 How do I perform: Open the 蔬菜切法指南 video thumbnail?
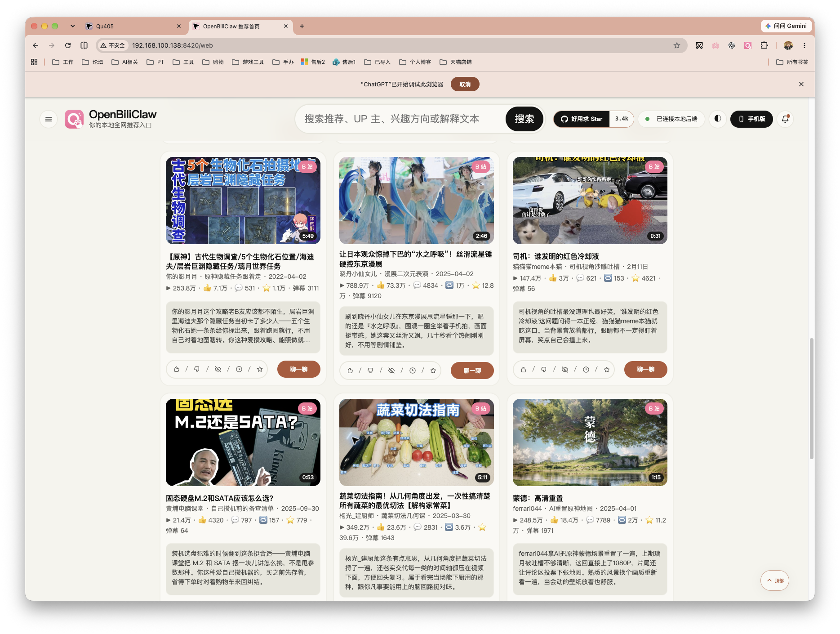pyautogui.click(x=417, y=442)
